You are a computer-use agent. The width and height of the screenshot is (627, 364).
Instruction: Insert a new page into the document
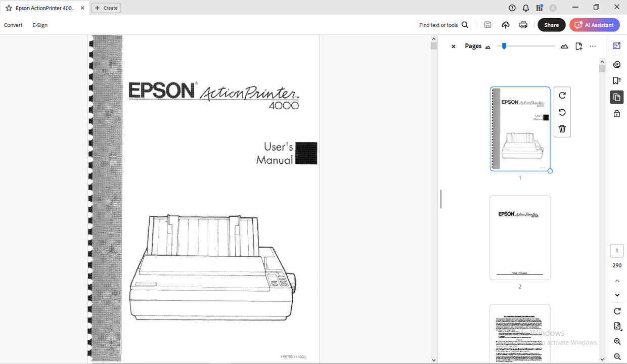[x=578, y=46]
